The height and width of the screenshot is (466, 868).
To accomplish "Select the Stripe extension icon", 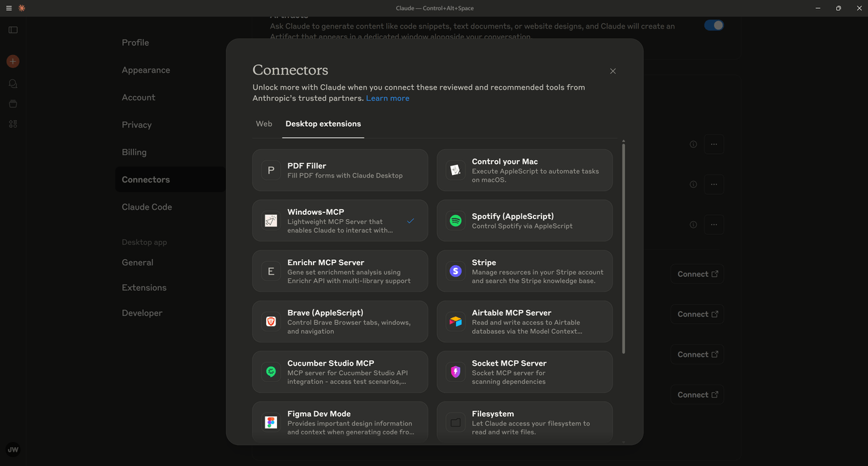I will pos(455,271).
